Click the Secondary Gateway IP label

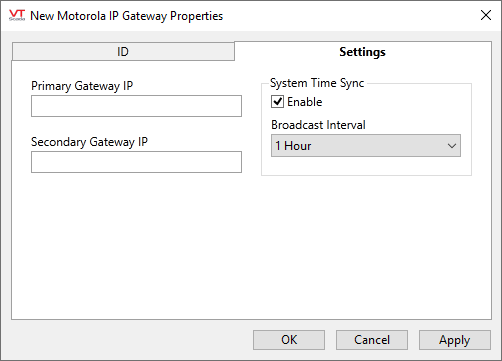89,142
